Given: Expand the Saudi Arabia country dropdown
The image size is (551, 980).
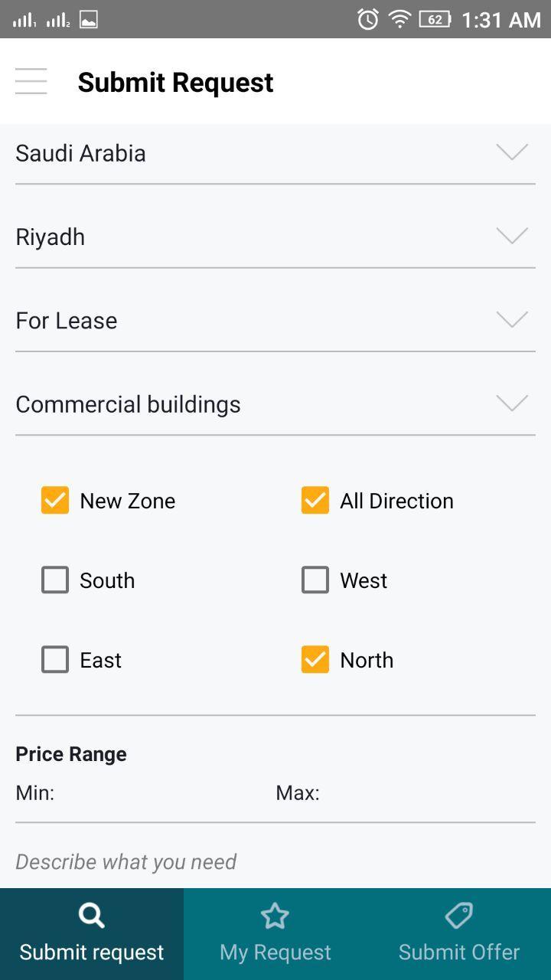Looking at the screenshot, I should [x=275, y=153].
